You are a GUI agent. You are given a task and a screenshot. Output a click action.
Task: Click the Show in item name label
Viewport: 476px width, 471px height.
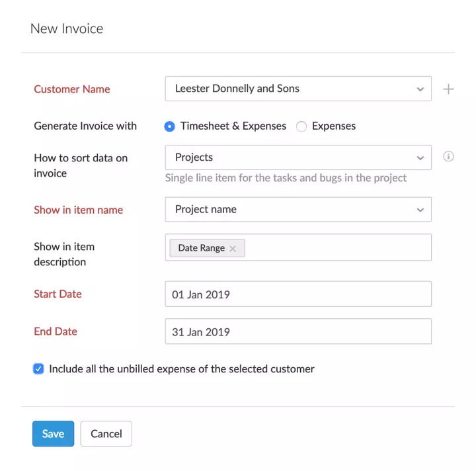[78, 210]
